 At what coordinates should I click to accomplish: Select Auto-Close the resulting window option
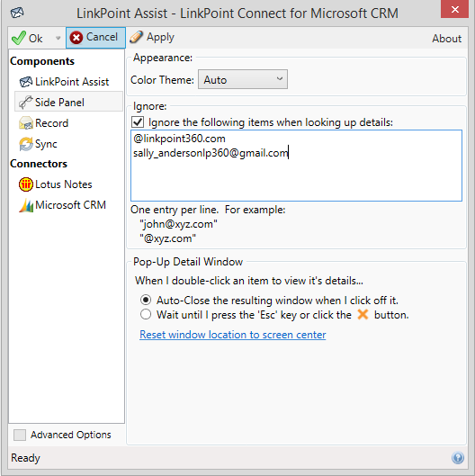(146, 301)
